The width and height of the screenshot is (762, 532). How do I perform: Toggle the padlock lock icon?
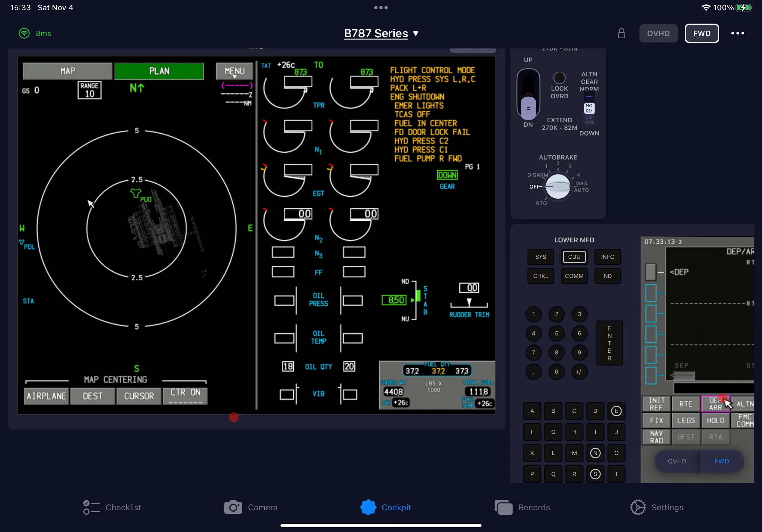pos(621,33)
